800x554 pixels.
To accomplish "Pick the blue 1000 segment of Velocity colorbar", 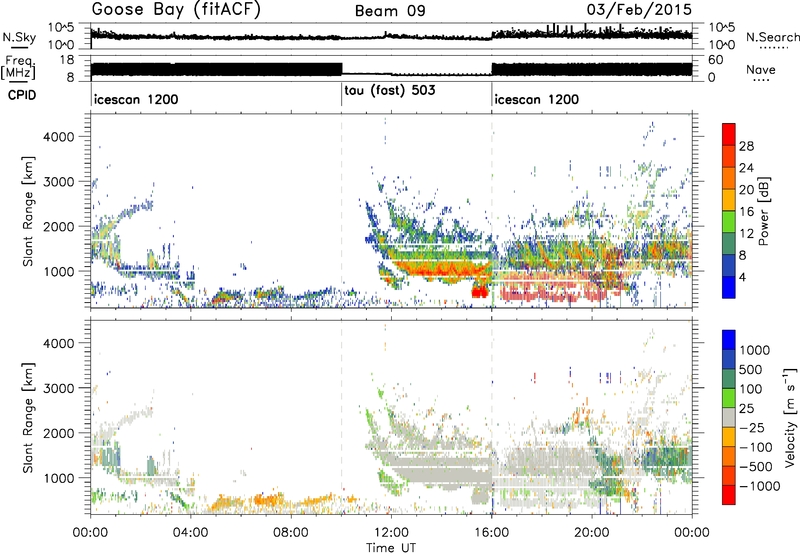I will (729, 340).
